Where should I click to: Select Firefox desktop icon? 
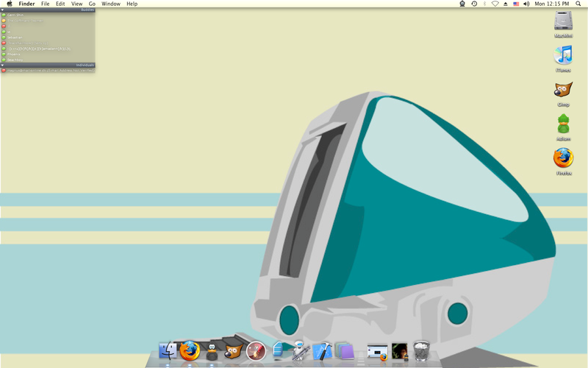[563, 158]
